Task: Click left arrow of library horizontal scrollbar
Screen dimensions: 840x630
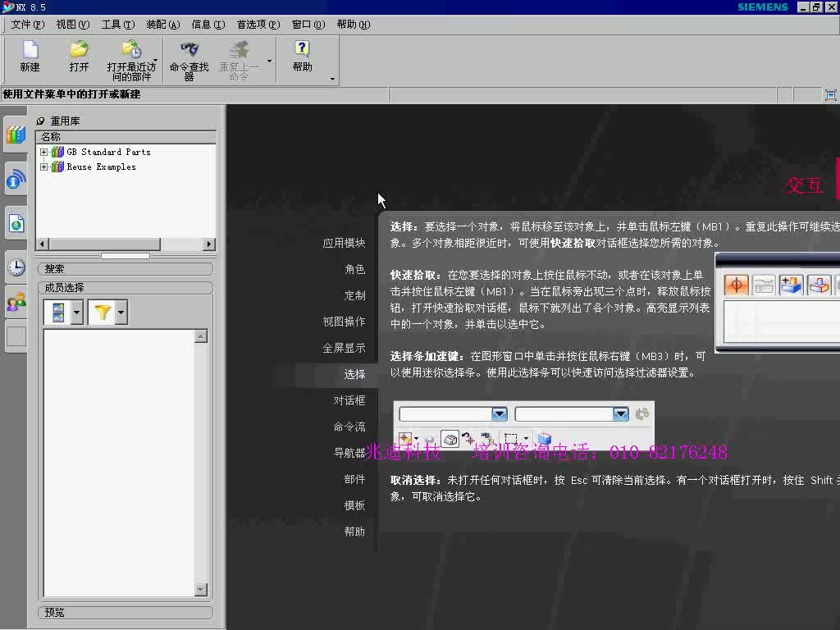Action: (43, 244)
